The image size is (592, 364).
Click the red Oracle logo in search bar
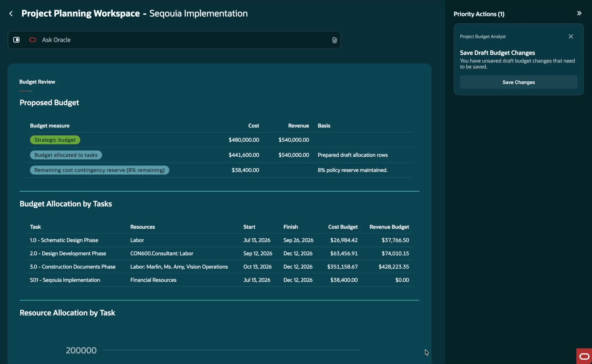click(33, 40)
